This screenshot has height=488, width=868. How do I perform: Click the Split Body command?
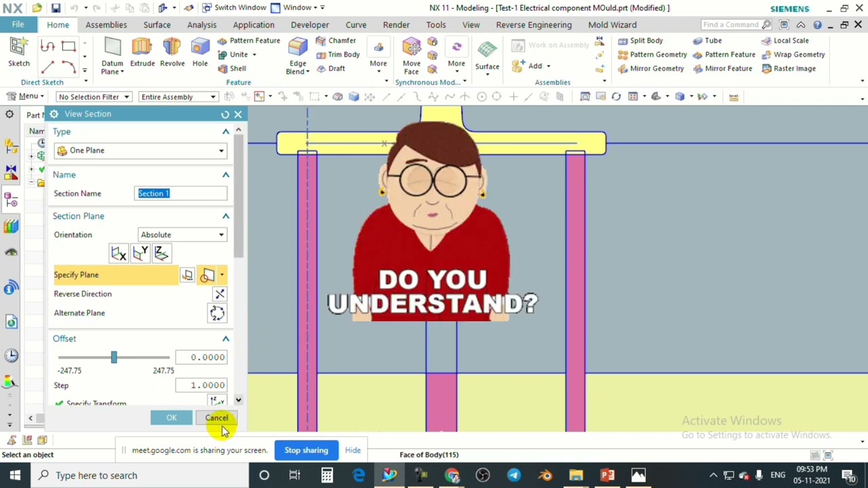(x=640, y=41)
